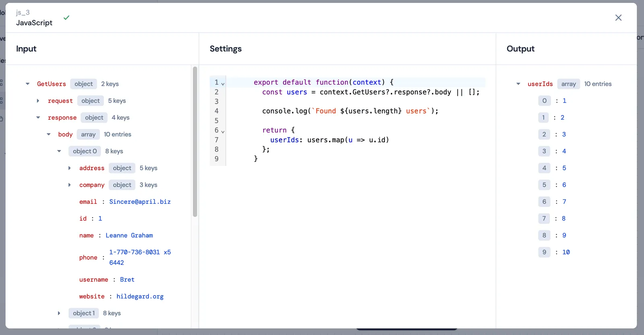This screenshot has width=644, height=335.
Task: Place cursor in code line 2
Action: (371, 92)
